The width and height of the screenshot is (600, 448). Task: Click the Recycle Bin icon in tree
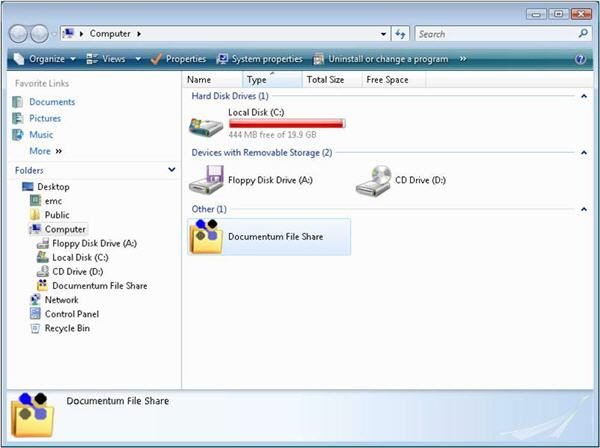point(35,328)
